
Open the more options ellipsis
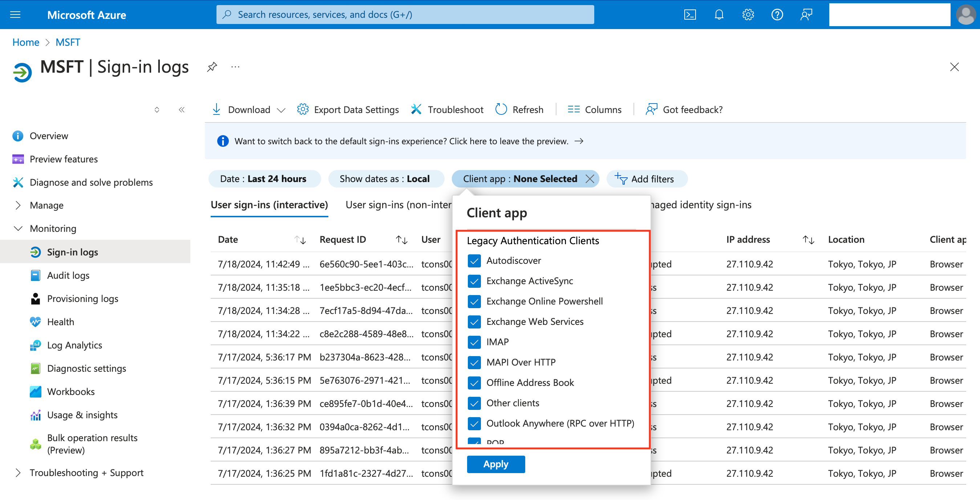[x=235, y=67]
